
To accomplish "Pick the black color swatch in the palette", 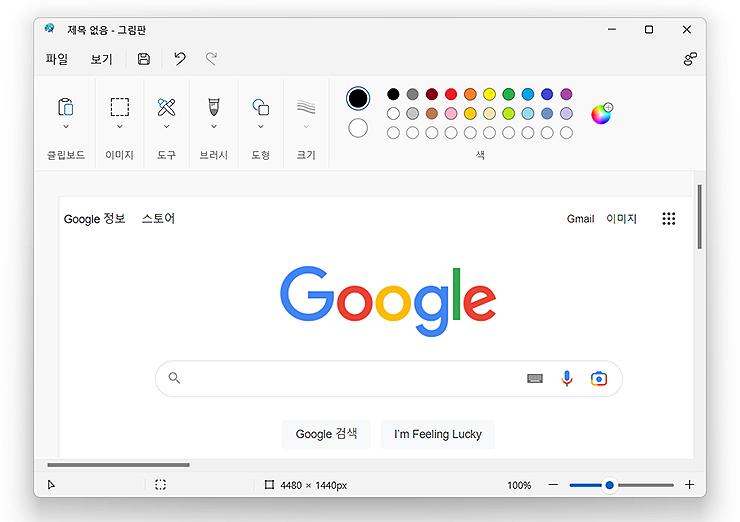I will pyautogui.click(x=393, y=94).
